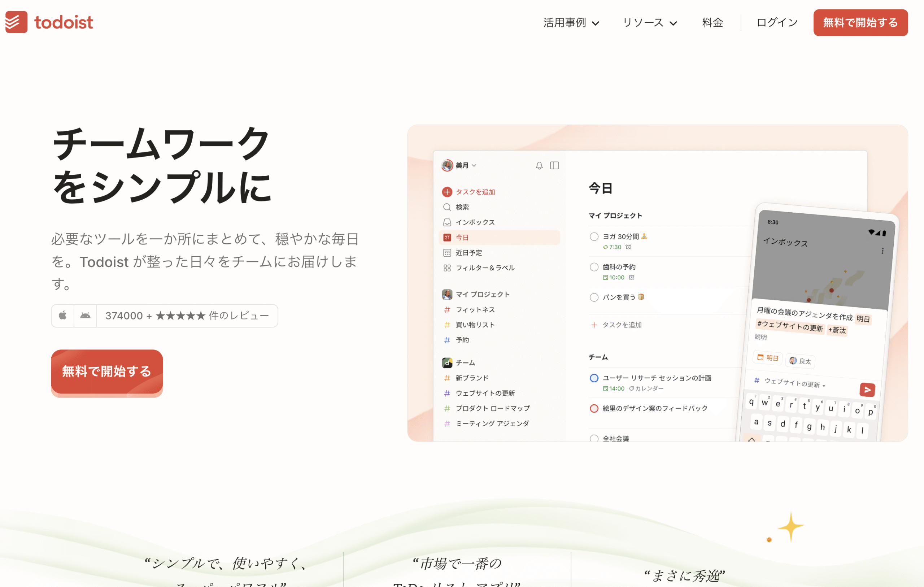Click the notification bell icon
The width and height of the screenshot is (924, 587).
539,165
